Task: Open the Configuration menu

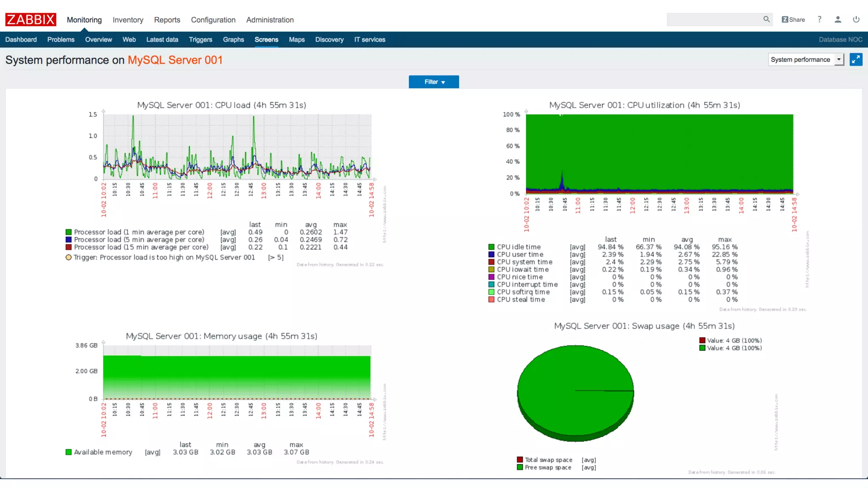Action: click(x=213, y=20)
